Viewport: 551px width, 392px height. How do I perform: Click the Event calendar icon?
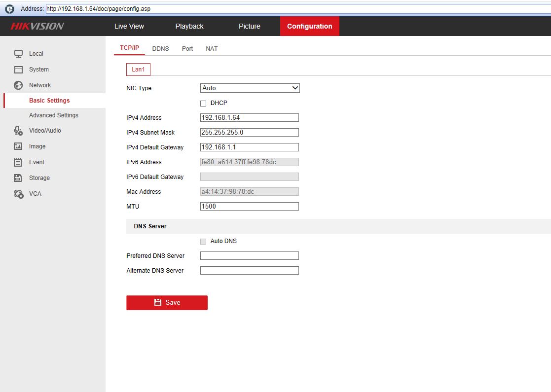click(x=18, y=162)
